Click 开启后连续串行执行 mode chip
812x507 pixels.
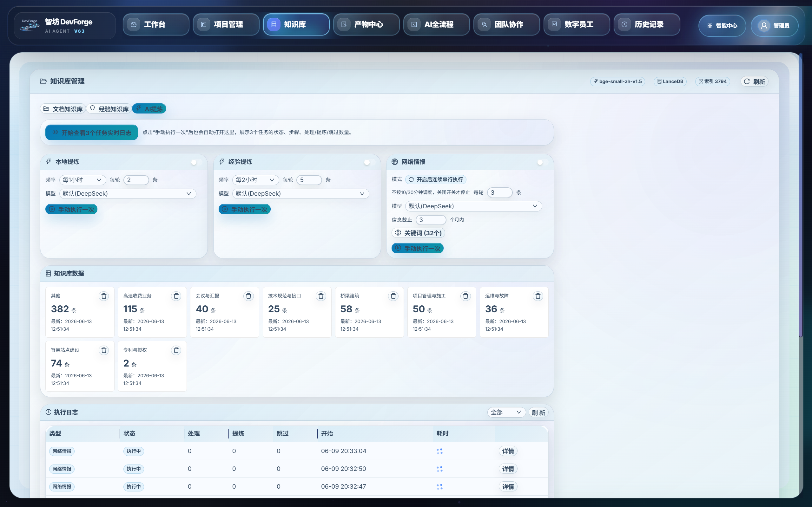pos(436,179)
